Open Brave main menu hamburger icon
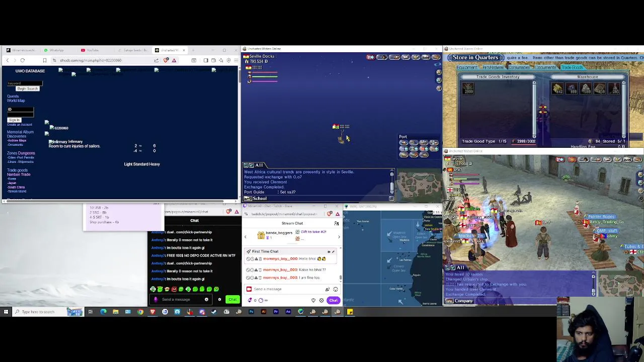 click(235, 60)
